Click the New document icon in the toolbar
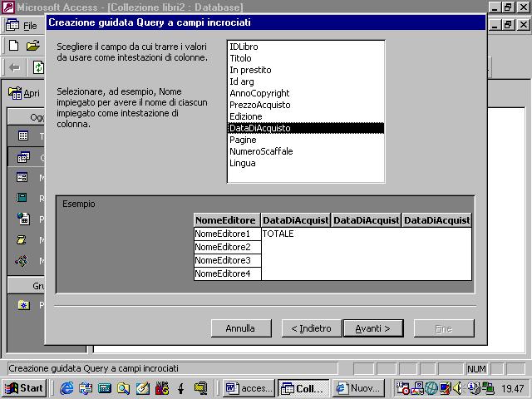Viewport: 532px width, 399px height. click(x=13, y=46)
